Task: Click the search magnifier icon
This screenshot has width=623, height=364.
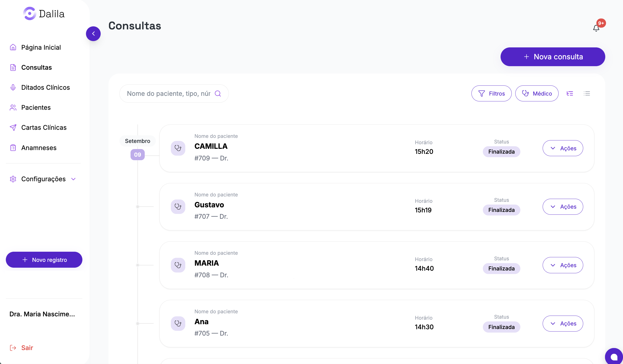Action: (218, 94)
